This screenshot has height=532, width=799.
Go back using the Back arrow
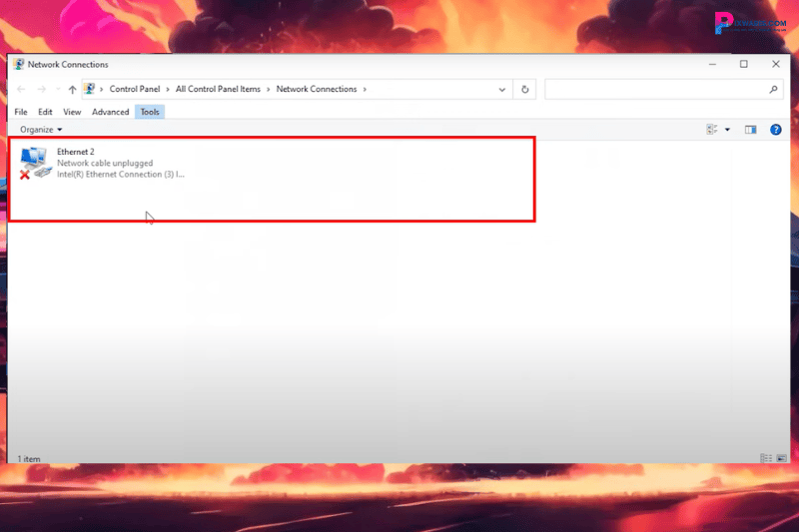tap(22, 90)
